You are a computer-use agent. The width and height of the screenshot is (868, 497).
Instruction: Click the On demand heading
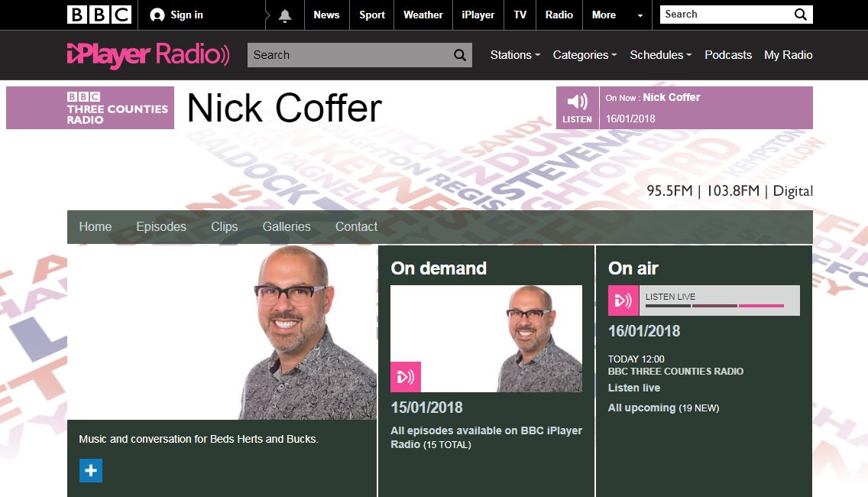[439, 268]
